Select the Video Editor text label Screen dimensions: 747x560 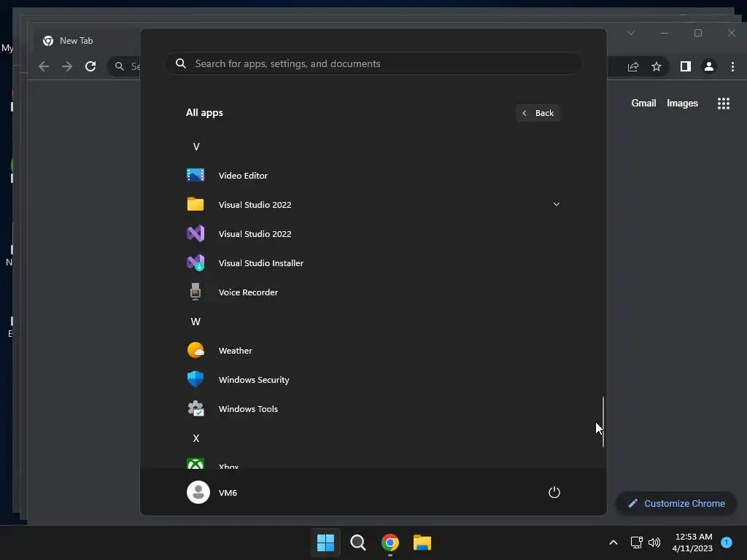(x=243, y=175)
